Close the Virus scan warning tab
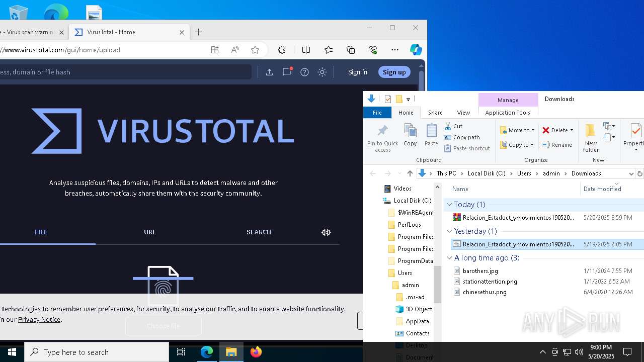Image resolution: width=644 pixels, height=362 pixels. tap(62, 32)
